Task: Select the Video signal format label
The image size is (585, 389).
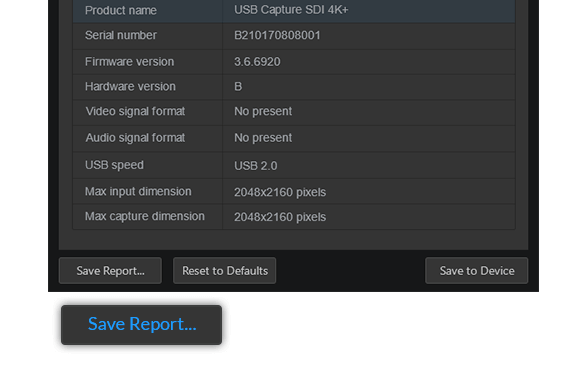Action: click(x=135, y=111)
